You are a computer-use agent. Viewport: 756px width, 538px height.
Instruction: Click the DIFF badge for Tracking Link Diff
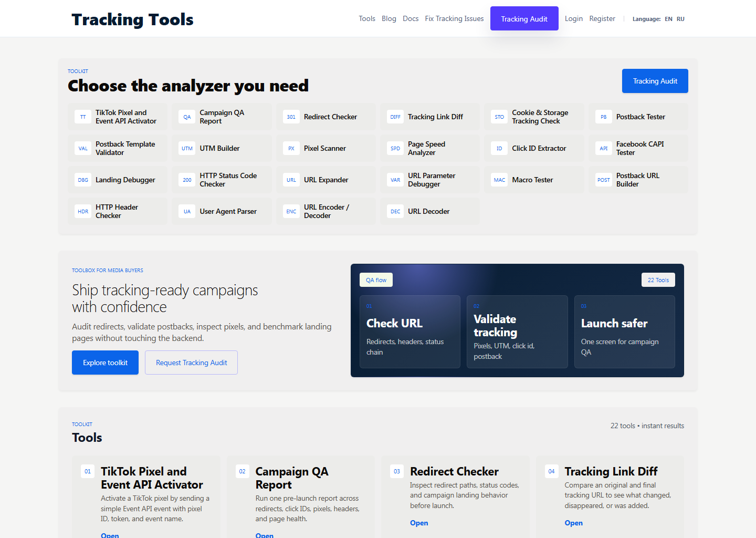(395, 117)
